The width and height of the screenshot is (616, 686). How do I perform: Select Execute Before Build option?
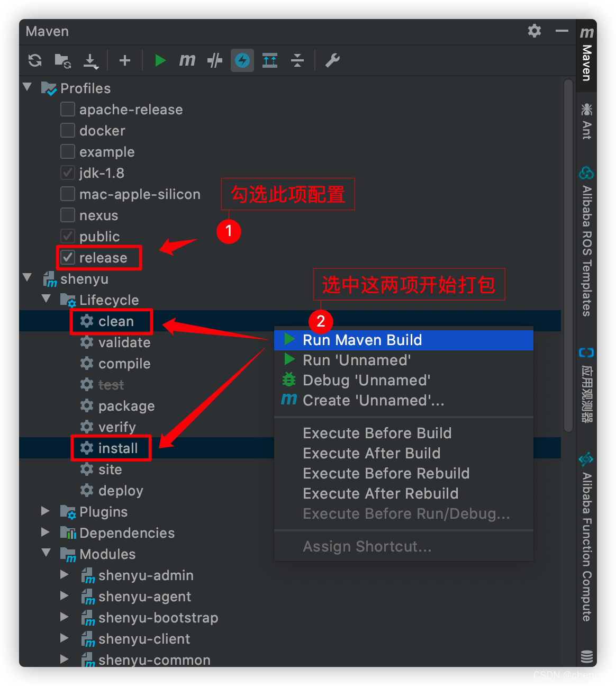click(x=404, y=433)
